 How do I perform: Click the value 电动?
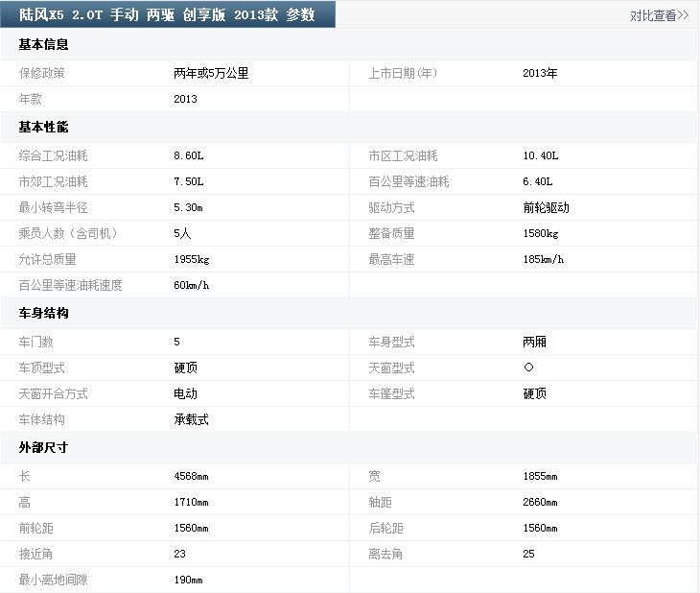tap(185, 394)
